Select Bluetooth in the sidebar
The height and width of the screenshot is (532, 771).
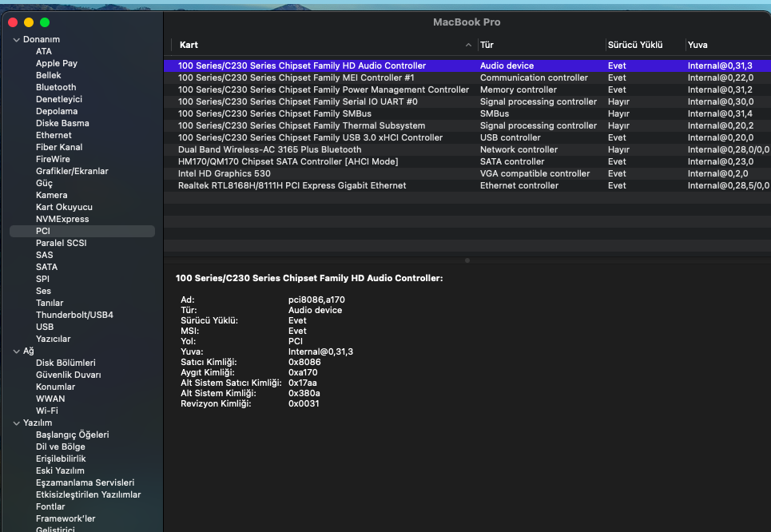[56, 87]
